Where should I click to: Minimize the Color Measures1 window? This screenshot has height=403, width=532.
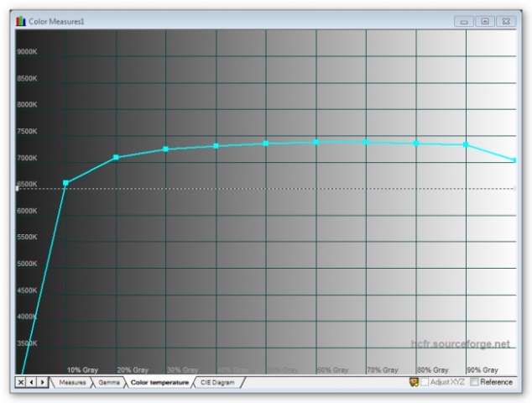pyautogui.click(x=465, y=20)
